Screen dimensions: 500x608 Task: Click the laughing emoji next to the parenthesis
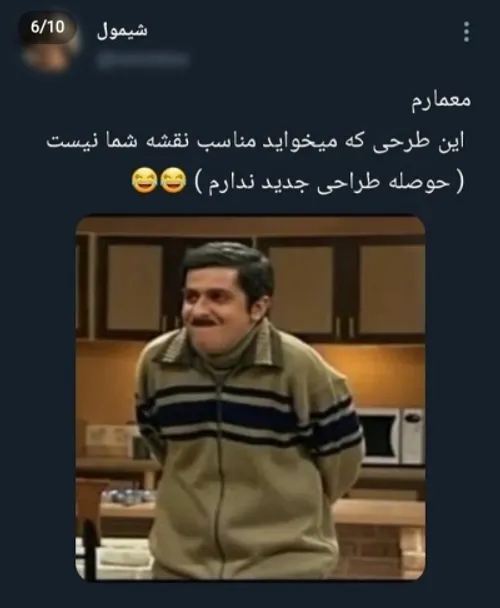click(173, 181)
